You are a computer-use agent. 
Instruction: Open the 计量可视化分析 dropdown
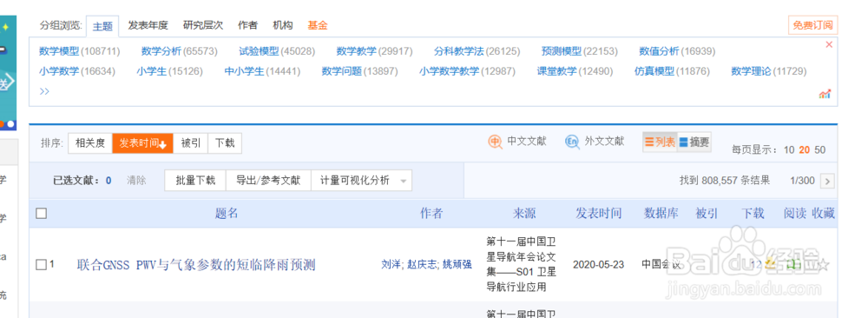click(361, 181)
